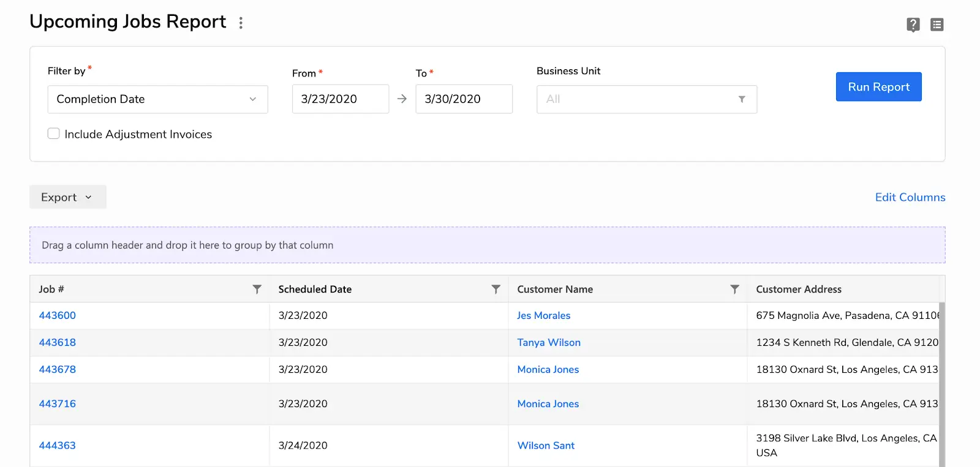The height and width of the screenshot is (467, 980).
Task: Click the help question mark icon
Action: click(x=913, y=24)
